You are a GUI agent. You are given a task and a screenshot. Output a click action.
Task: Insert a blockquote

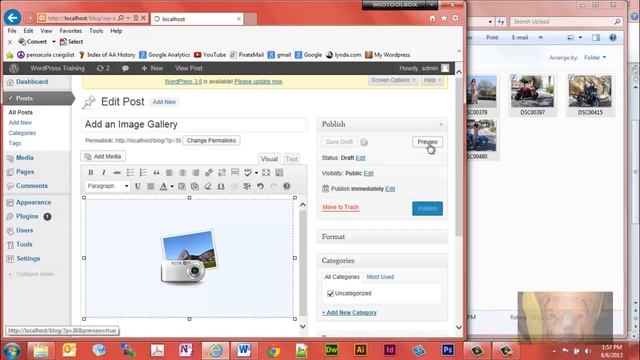click(156, 173)
